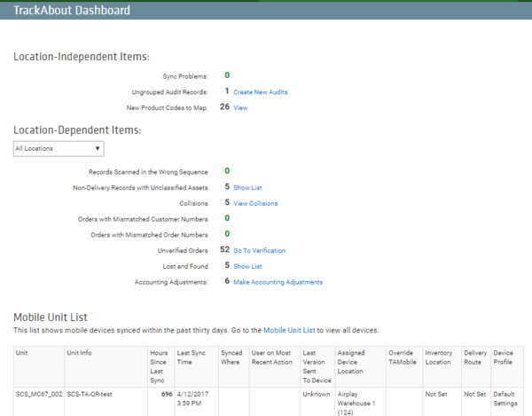This screenshot has height=416, width=532.
Task: Click the 4/12/2017 3:59 PM sync time
Action: pos(192,398)
